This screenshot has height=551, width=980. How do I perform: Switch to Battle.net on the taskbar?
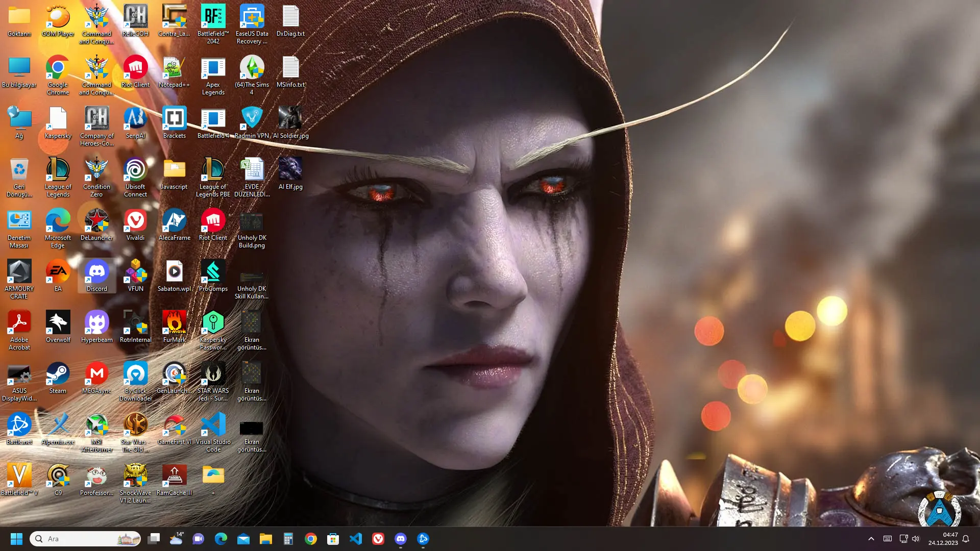tap(423, 539)
